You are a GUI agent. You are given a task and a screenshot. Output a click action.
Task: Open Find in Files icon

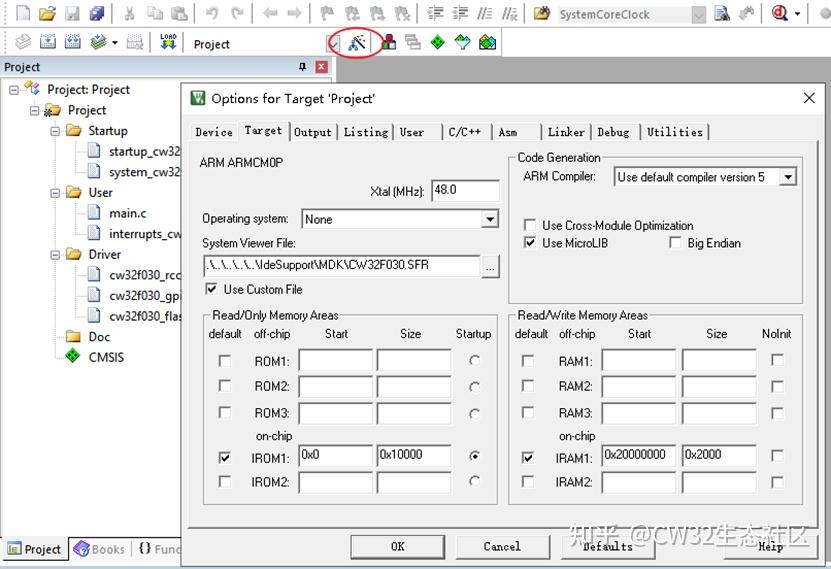(542, 13)
